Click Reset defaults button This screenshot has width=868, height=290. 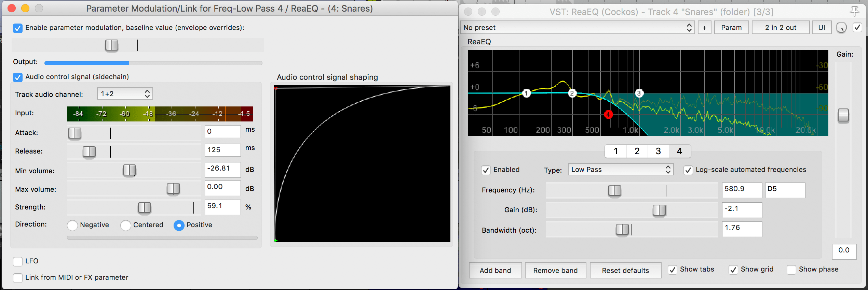[x=625, y=271]
